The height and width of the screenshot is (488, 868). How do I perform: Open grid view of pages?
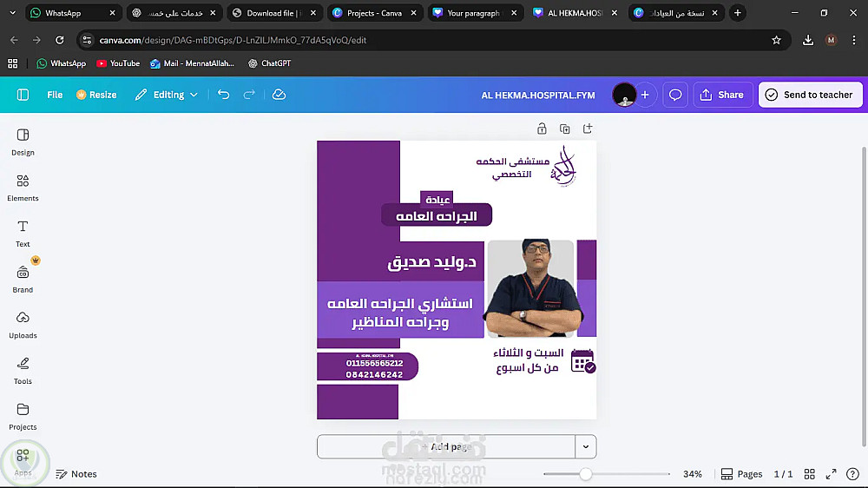click(x=809, y=474)
